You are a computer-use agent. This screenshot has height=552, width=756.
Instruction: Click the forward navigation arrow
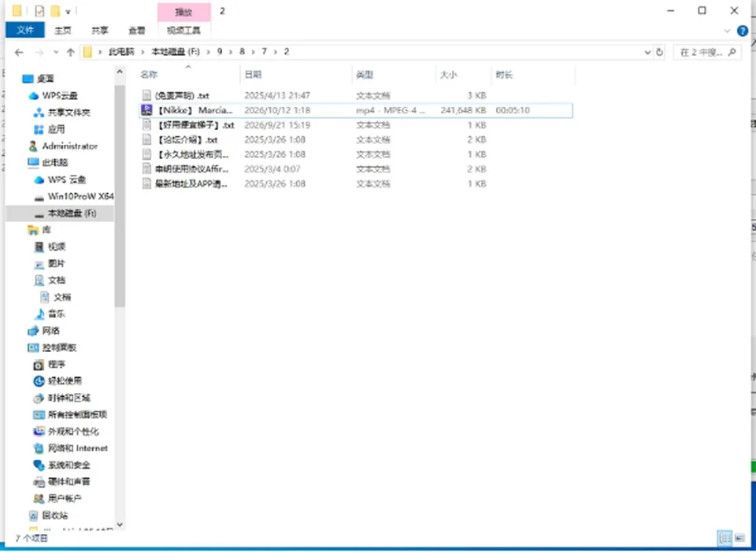pyautogui.click(x=39, y=53)
